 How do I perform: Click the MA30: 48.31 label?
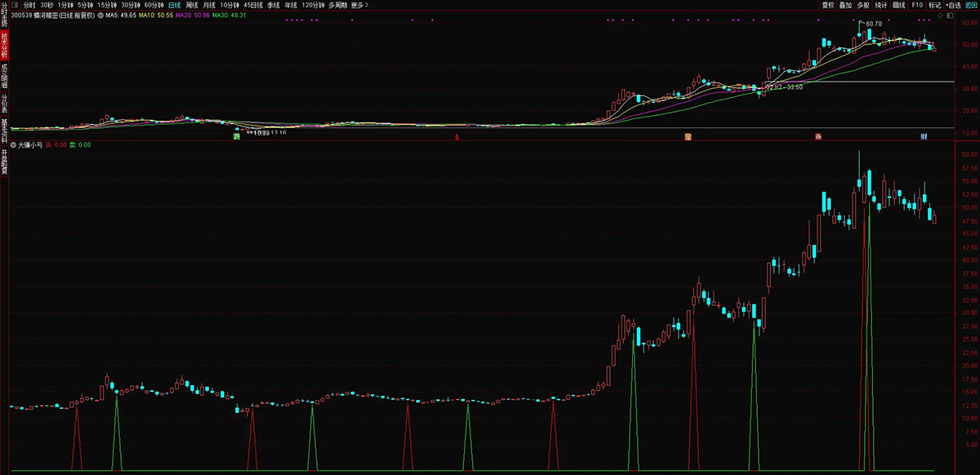point(229,15)
